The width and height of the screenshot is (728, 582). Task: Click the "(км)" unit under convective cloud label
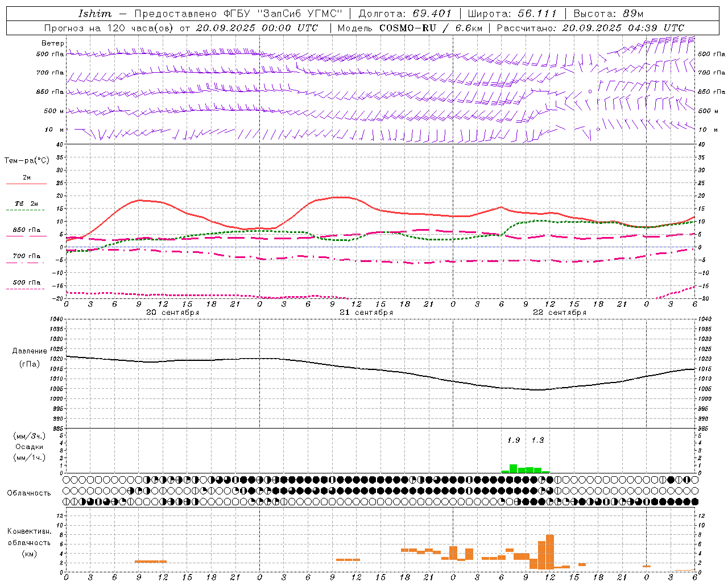click(x=30, y=554)
